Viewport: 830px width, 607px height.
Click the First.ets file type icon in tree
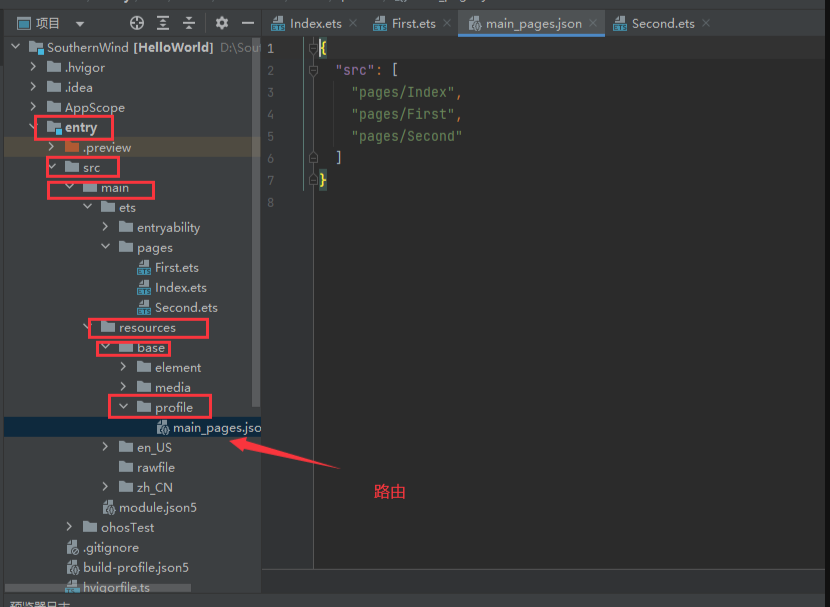tap(144, 268)
